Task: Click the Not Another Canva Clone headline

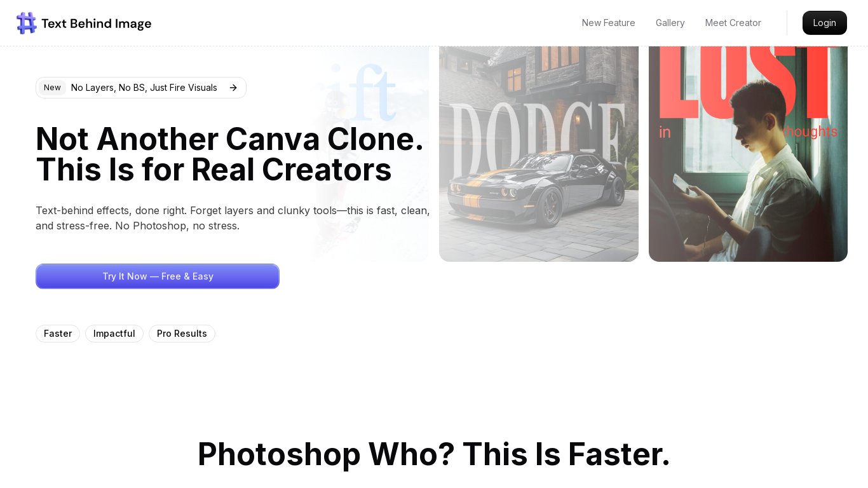Action: [x=229, y=154]
